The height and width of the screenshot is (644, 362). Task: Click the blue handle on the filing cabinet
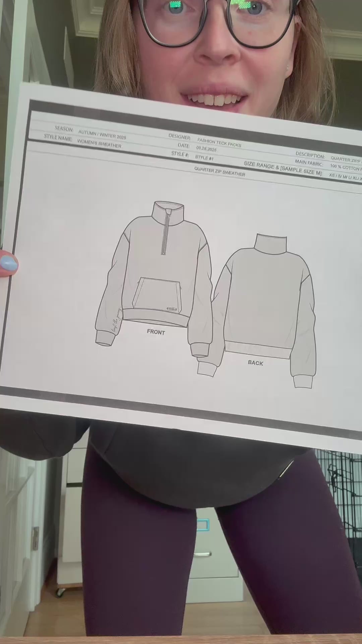coord(203,524)
